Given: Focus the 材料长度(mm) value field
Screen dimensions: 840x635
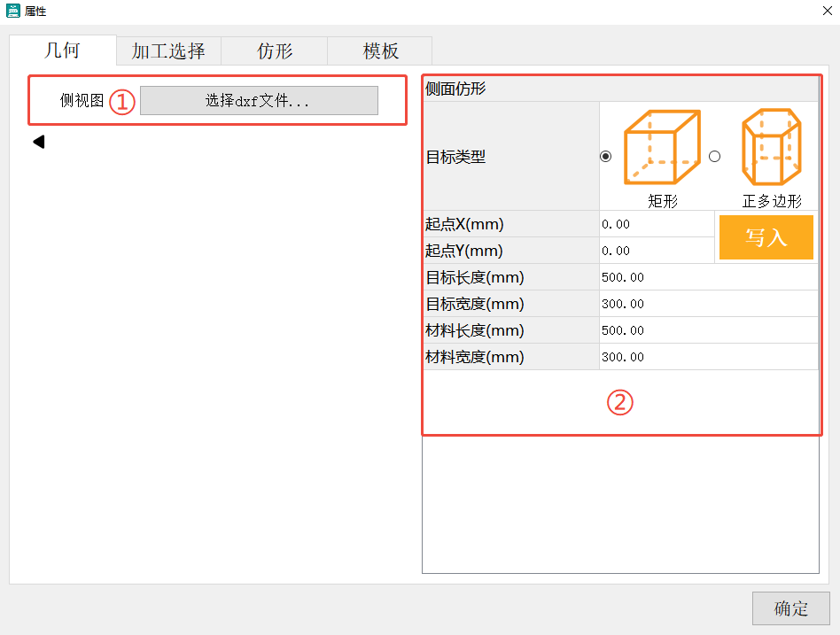Looking at the screenshot, I should coord(708,330).
